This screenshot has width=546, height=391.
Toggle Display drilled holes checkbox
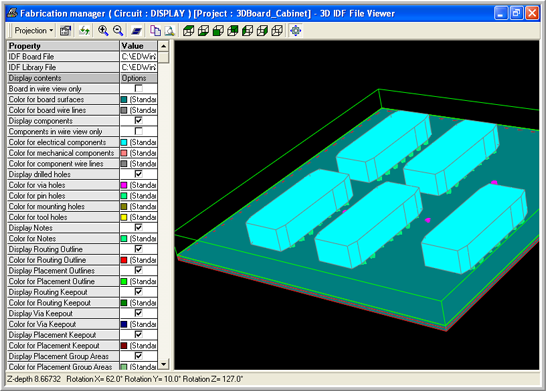point(138,174)
